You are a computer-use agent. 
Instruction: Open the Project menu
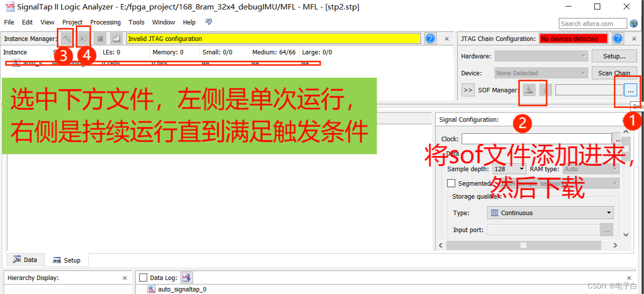pos(72,22)
